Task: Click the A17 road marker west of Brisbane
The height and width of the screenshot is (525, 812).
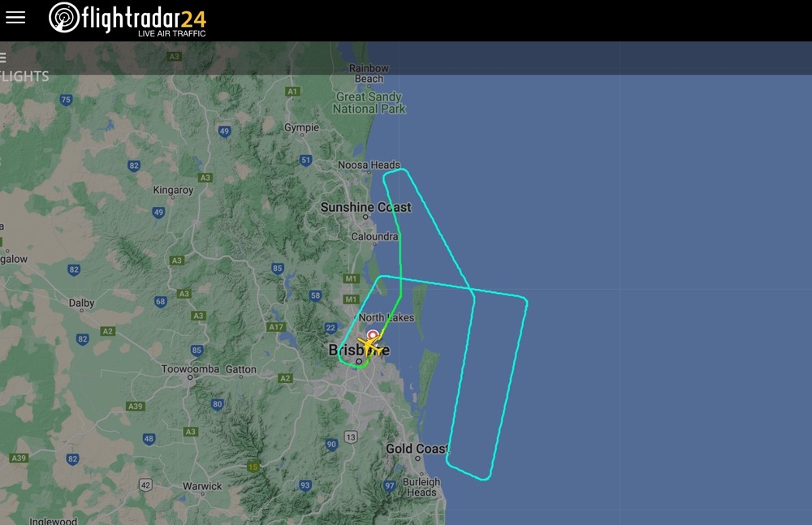Action: [x=276, y=327]
